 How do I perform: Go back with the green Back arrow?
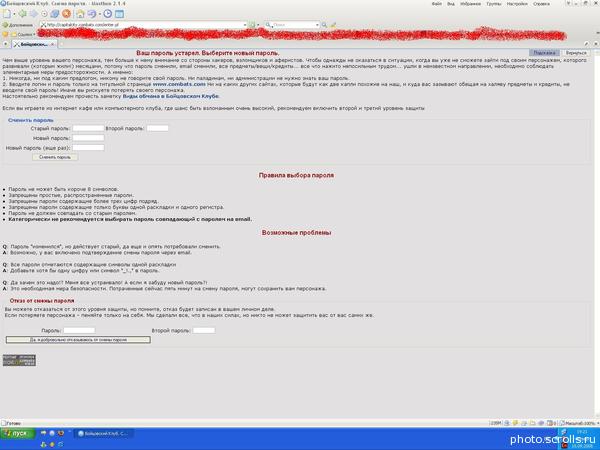[23, 14]
